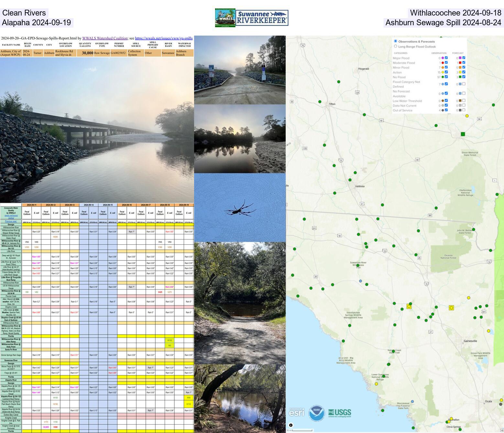Click the misty boat ramp photo
Image resolution: width=504 pixels, height=433 pixels.
coord(240,70)
